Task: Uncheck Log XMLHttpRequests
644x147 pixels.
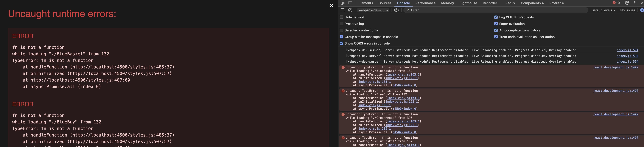Action: tap(496, 17)
